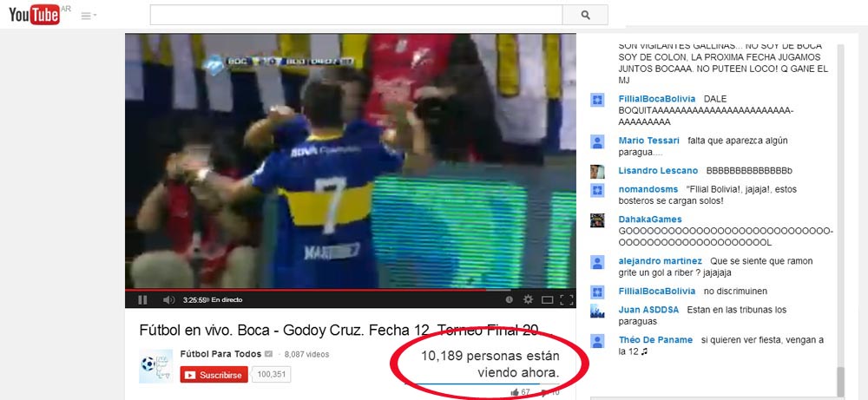Open FillialBocaBolivia avatar beside no discrimuinen

pyautogui.click(x=597, y=292)
